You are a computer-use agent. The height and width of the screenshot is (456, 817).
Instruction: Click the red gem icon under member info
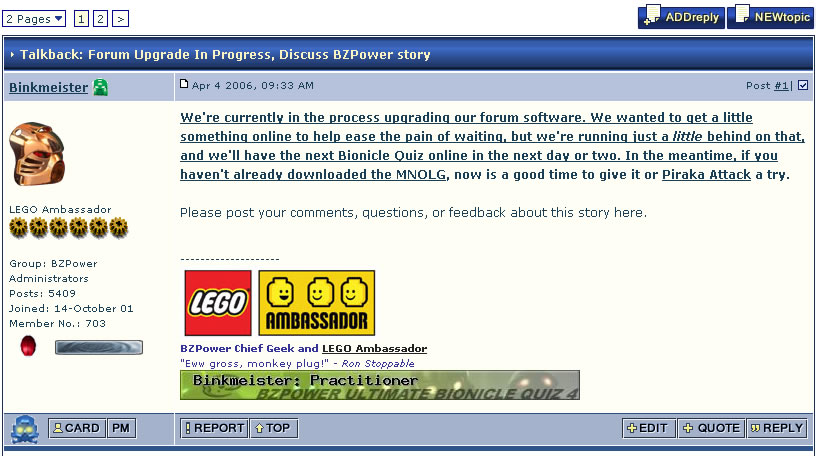[28, 346]
